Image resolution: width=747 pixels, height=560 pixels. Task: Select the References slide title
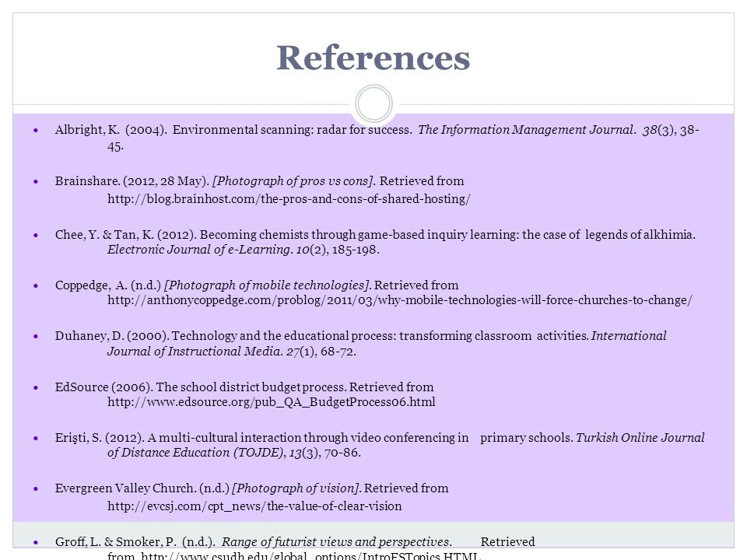pos(373,58)
